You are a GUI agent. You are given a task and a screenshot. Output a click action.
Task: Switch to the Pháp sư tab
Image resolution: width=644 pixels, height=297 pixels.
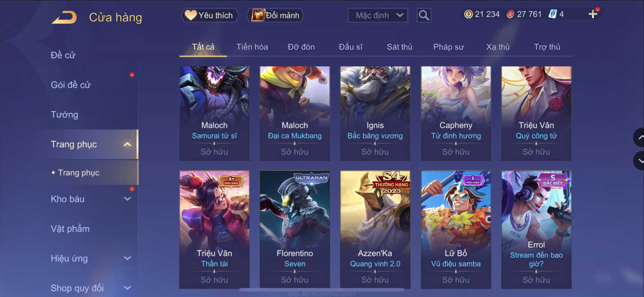448,47
